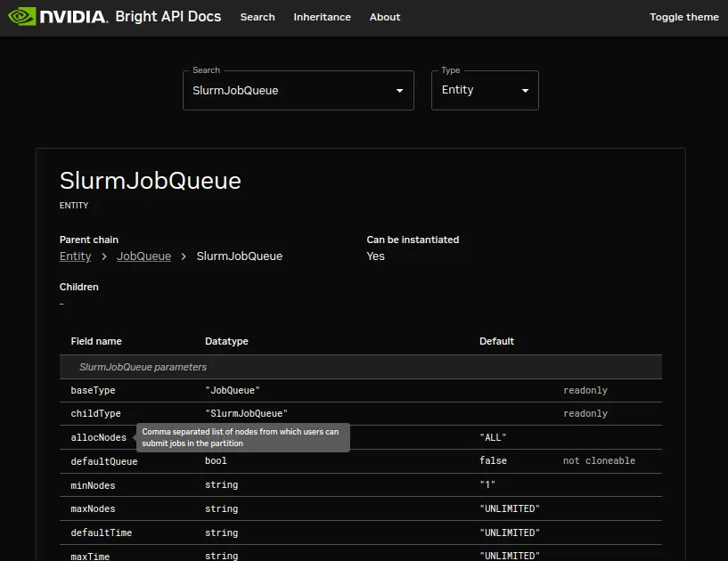The height and width of the screenshot is (561, 728).
Task: Select the maxNodes field name
Action: (x=93, y=509)
